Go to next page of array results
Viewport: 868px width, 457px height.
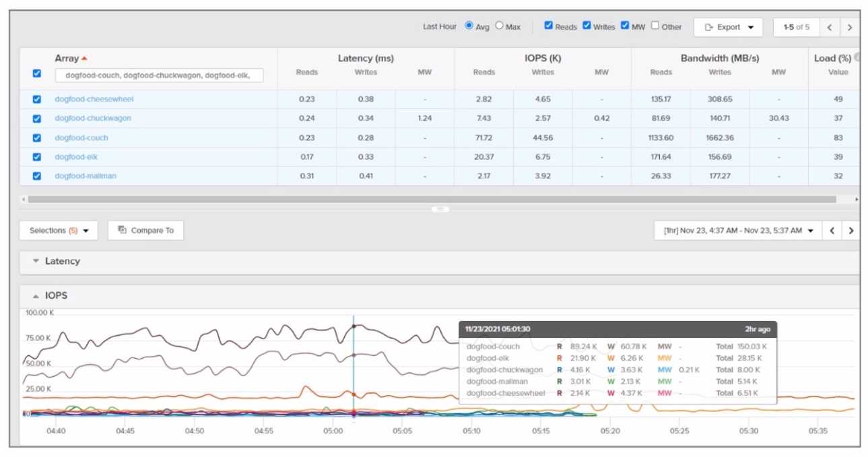(850, 28)
